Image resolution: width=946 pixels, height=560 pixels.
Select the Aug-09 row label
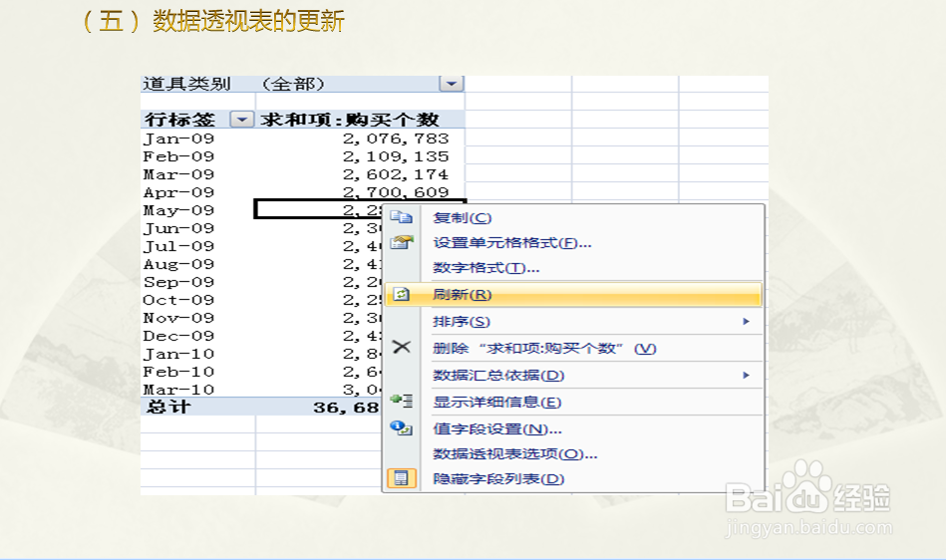tap(178, 264)
